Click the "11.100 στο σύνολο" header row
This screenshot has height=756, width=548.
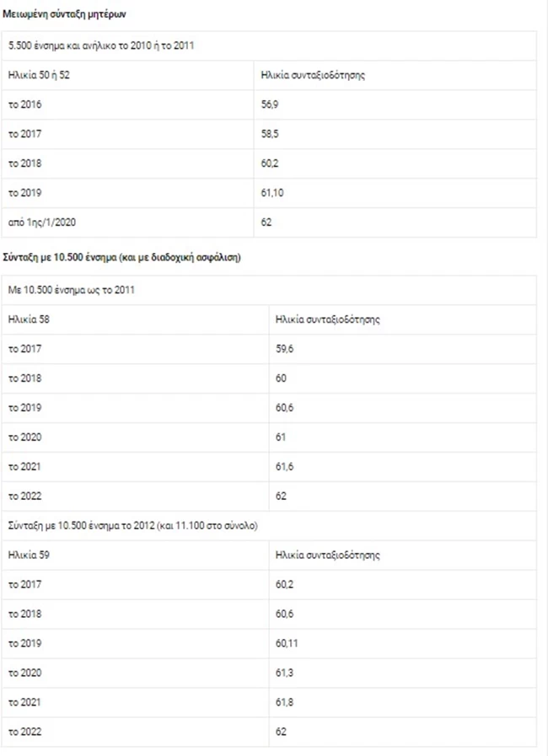(133, 526)
